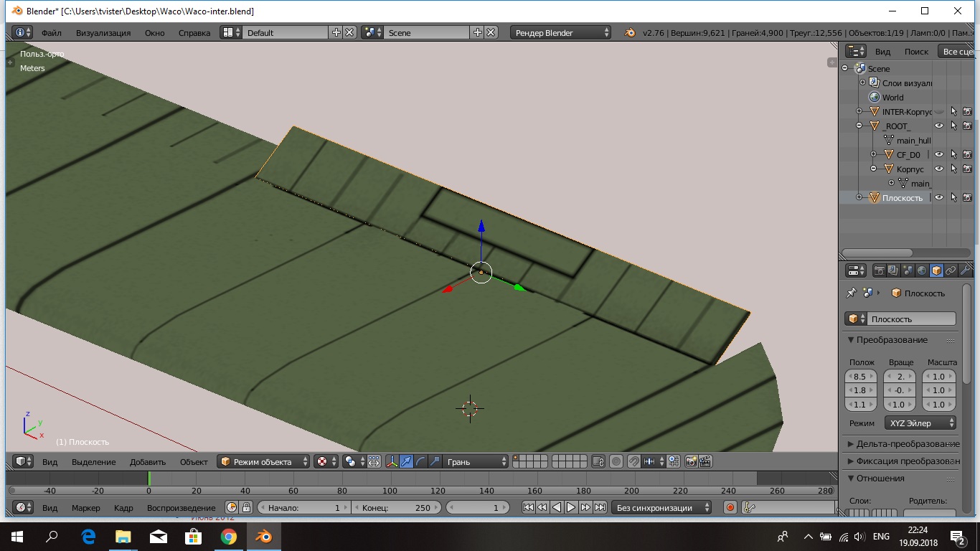
Task: Click the OpenGL render image camera icon
Action: tap(692, 461)
